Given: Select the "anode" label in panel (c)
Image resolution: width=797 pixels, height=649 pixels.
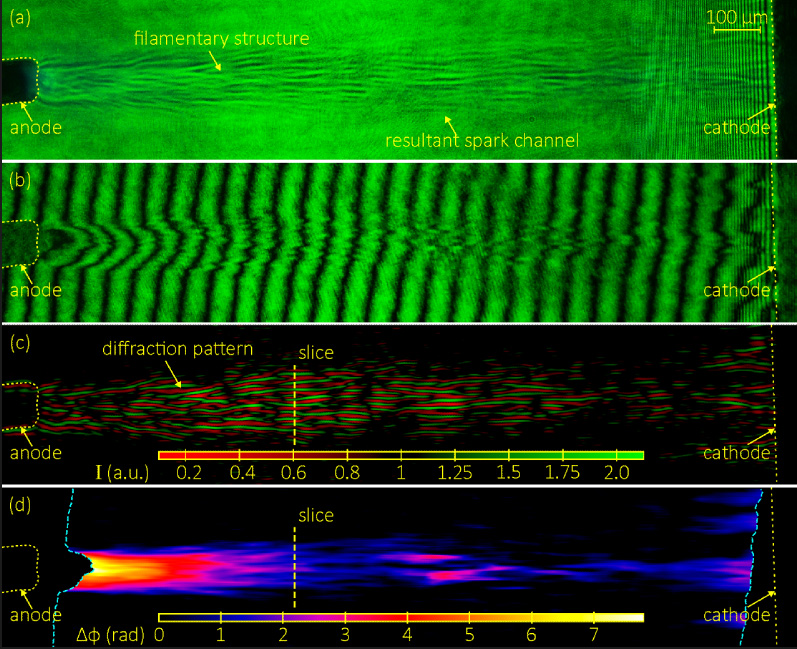Looking at the screenshot, I should 36,453.
